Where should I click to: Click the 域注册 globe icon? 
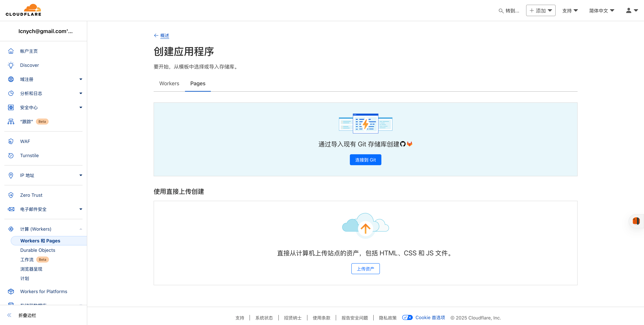pyautogui.click(x=11, y=79)
